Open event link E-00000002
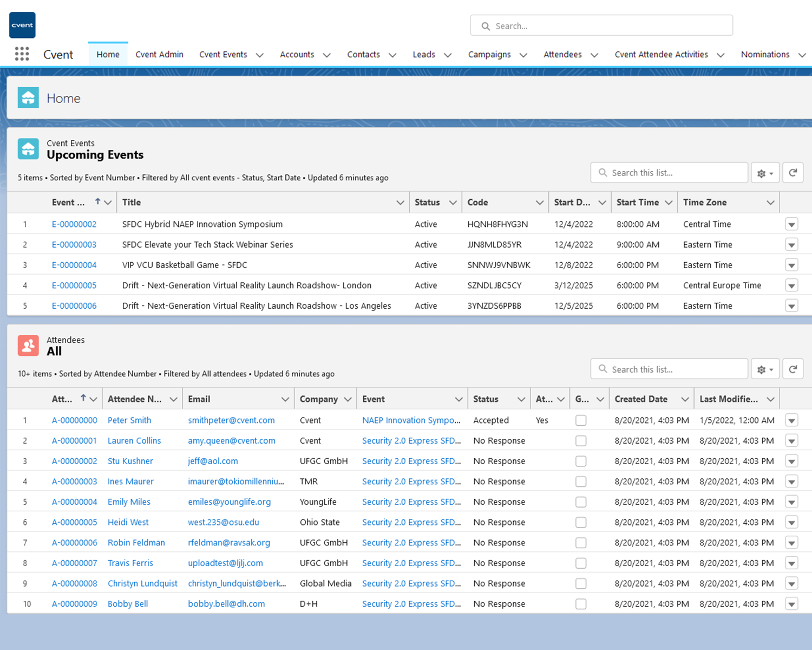Viewport: 812px width, 650px height. (x=74, y=224)
